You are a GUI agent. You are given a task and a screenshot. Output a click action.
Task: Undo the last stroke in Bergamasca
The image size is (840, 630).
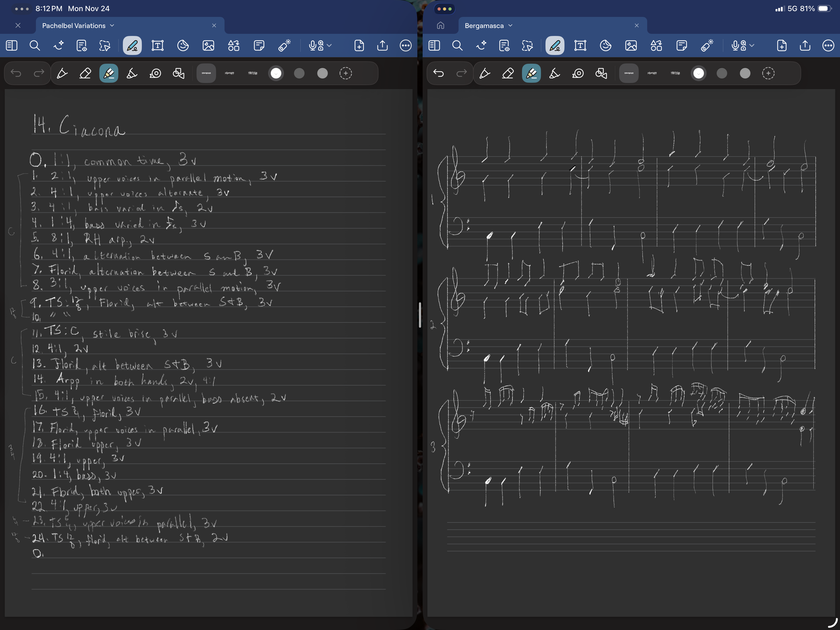click(x=438, y=73)
